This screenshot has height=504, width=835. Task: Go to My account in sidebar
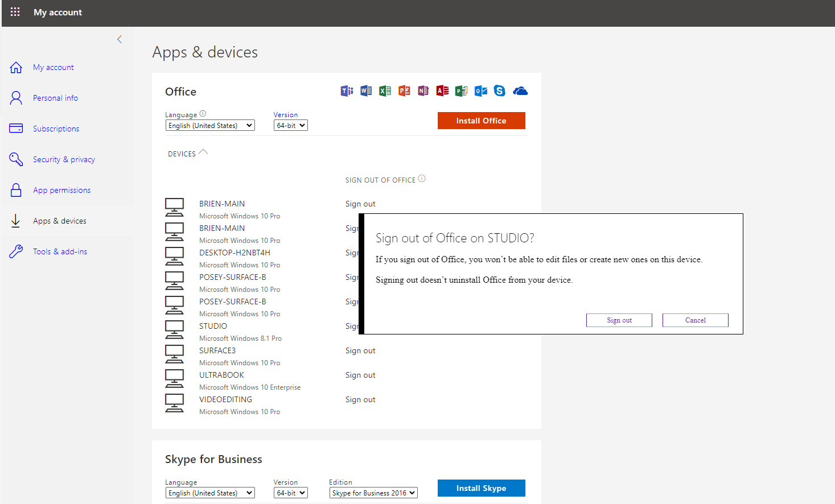pos(54,67)
